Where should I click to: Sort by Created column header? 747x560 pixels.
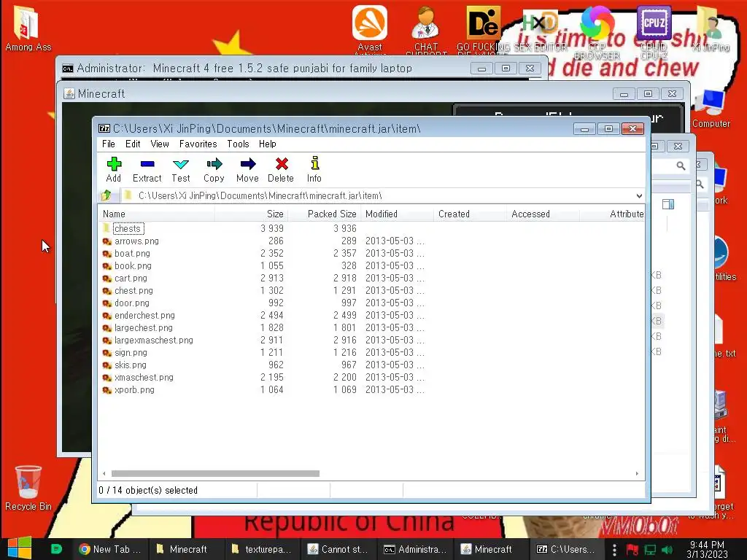coord(471,214)
